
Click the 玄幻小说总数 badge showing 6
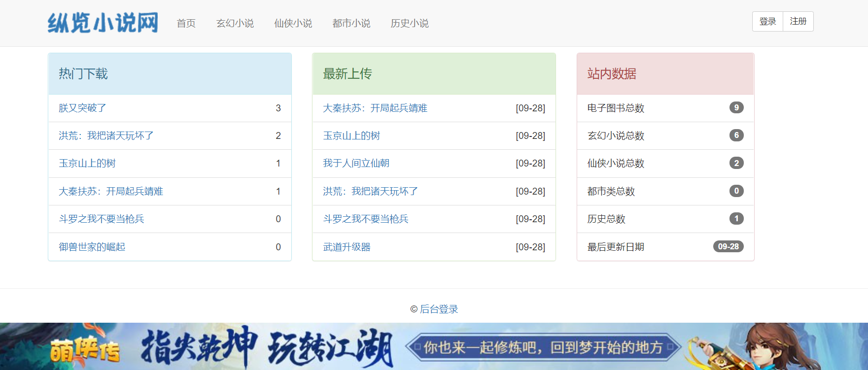(x=736, y=135)
